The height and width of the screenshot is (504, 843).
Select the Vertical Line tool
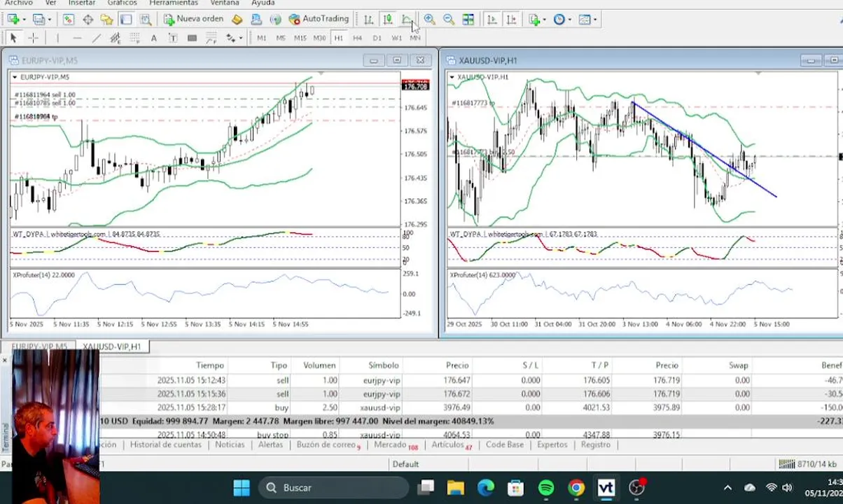[57, 38]
